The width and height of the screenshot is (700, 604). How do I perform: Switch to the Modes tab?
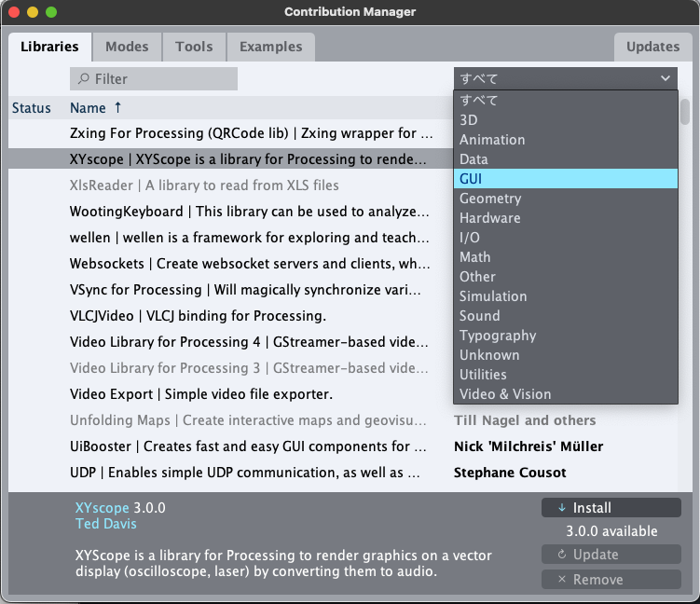coord(127,47)
